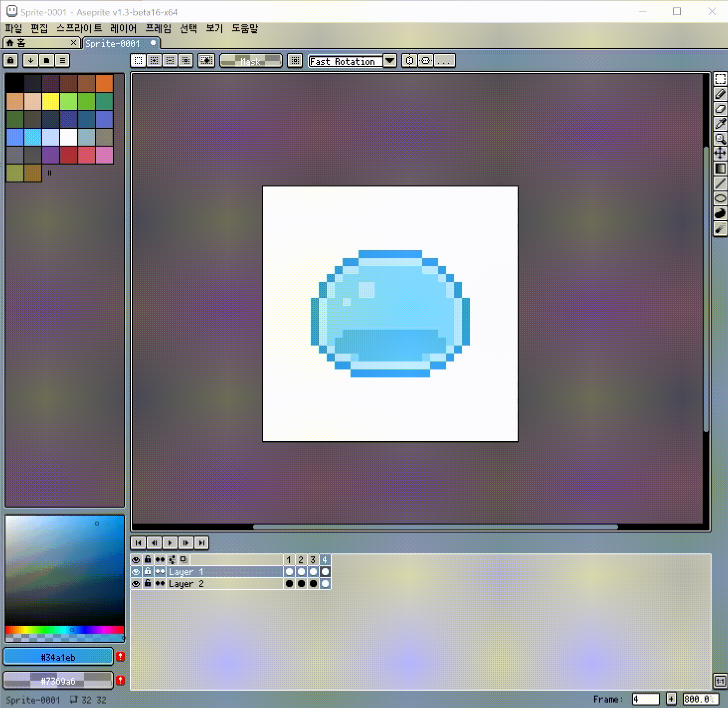This screenshot has width=728, height=708.
Task: Click foreground color #34a1eb
Action: tap(58, 657)
